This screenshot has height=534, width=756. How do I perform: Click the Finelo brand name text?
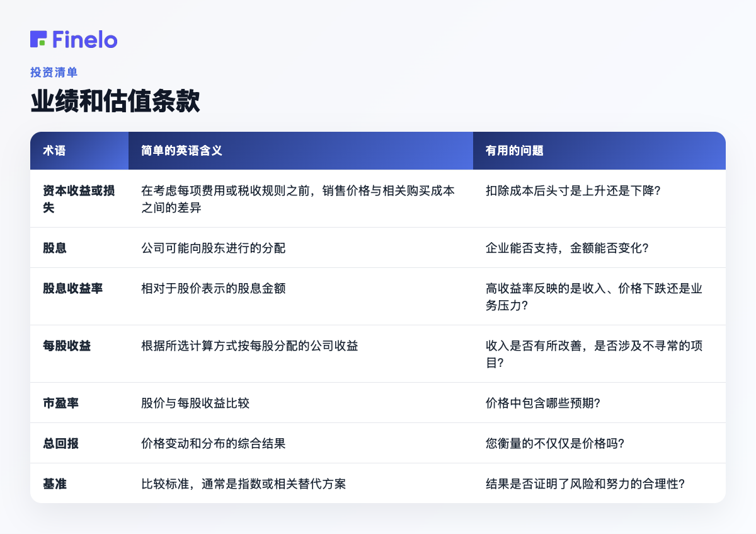point(85,39)
